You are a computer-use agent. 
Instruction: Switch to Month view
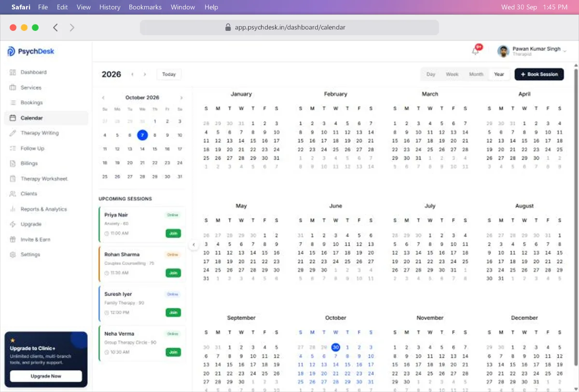tap(476, 74)
